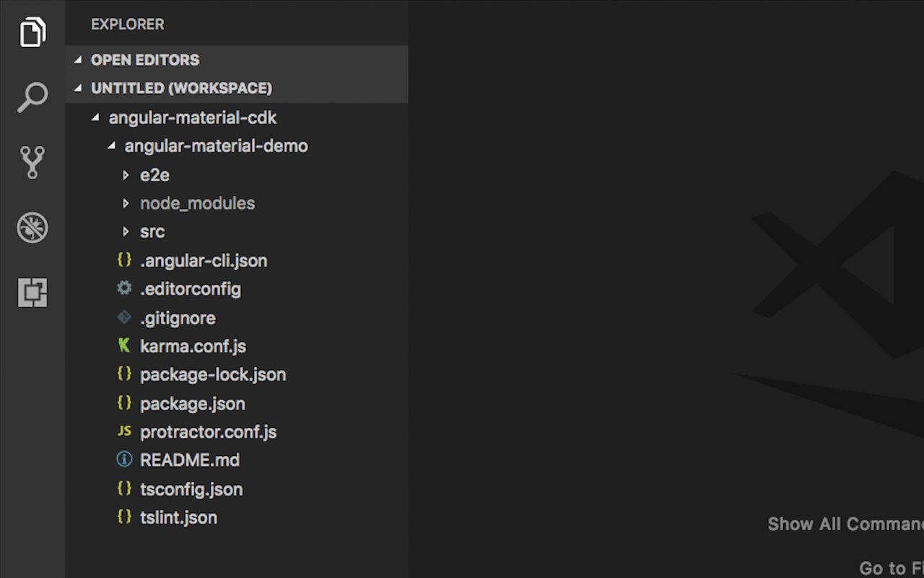
Task: Open the karma.conf.js file
Action: click(193, 346)
